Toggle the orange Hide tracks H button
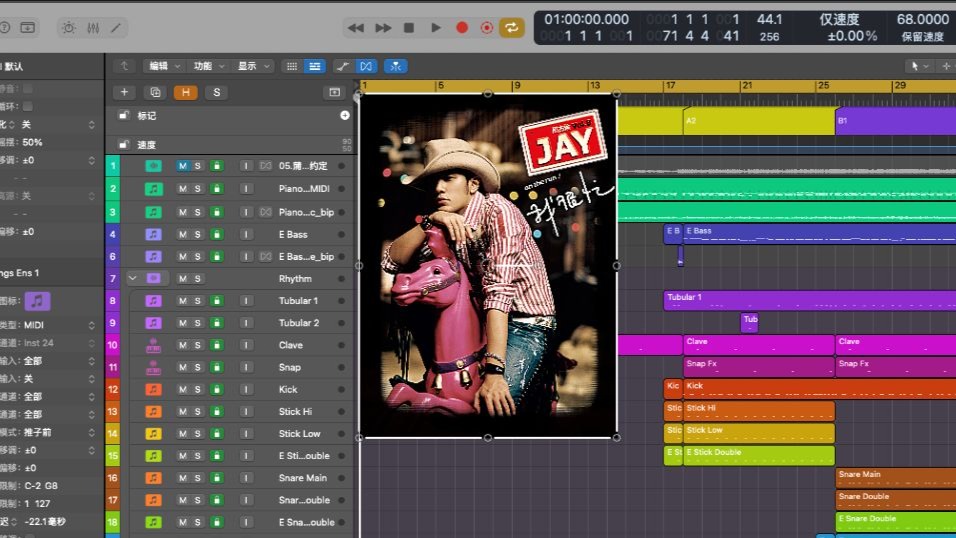 coord(185,92)
